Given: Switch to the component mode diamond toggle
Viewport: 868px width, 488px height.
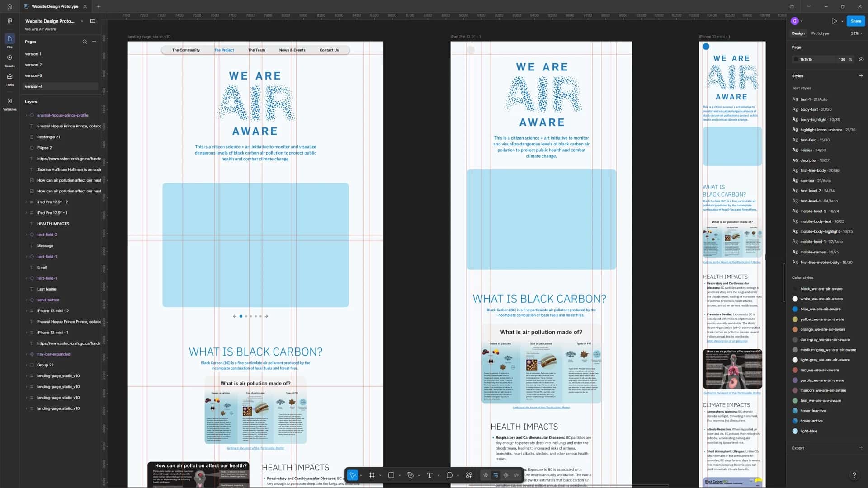Looking at the screenshot, I should coord(506,475).
